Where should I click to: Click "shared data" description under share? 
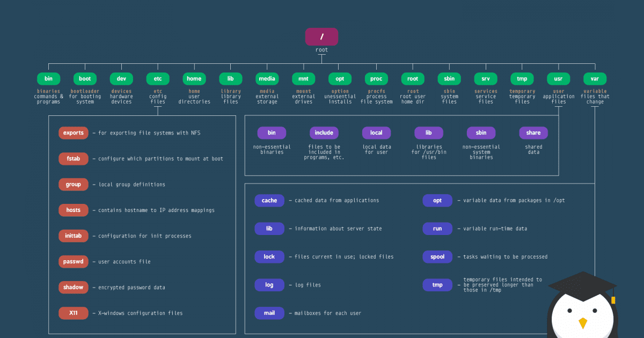coord(533,150)
